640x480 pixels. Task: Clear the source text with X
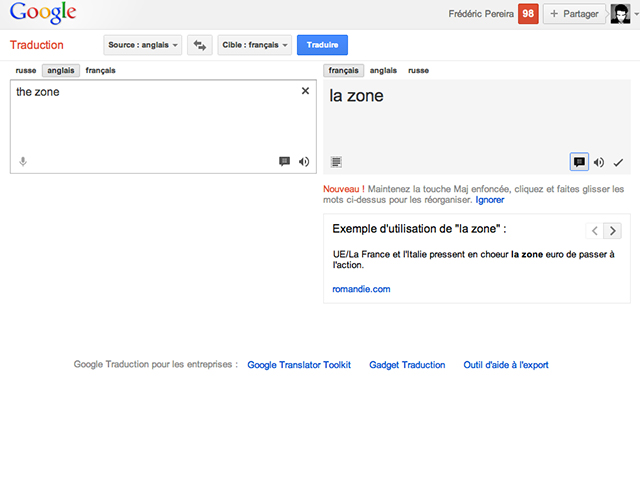(305, 91)
